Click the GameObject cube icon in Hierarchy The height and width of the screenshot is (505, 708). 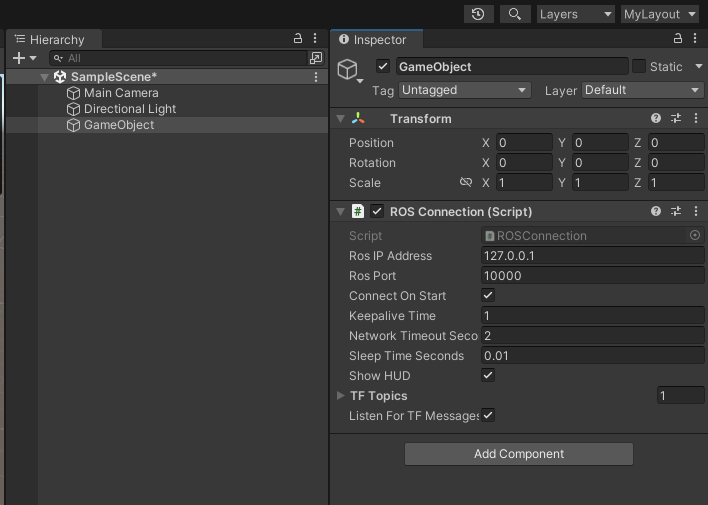[x=73, y=125]
